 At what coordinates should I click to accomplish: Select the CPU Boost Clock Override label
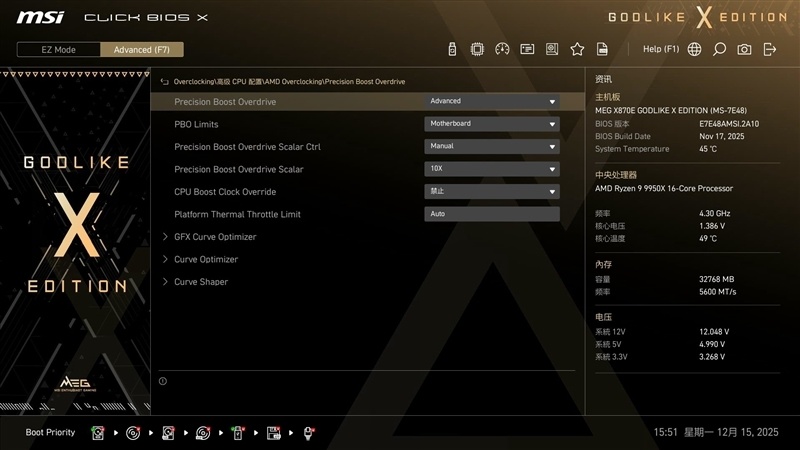tap(225, 192)
